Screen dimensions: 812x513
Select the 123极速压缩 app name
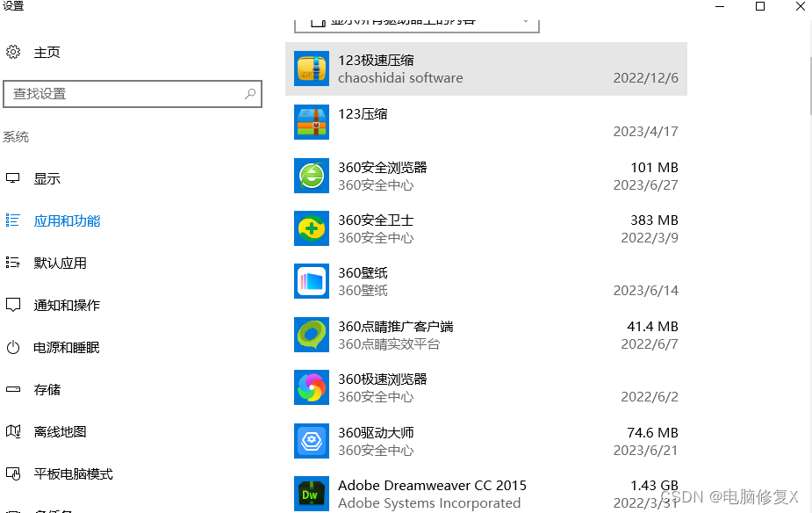pyautogui.click(x=376, y=60)
